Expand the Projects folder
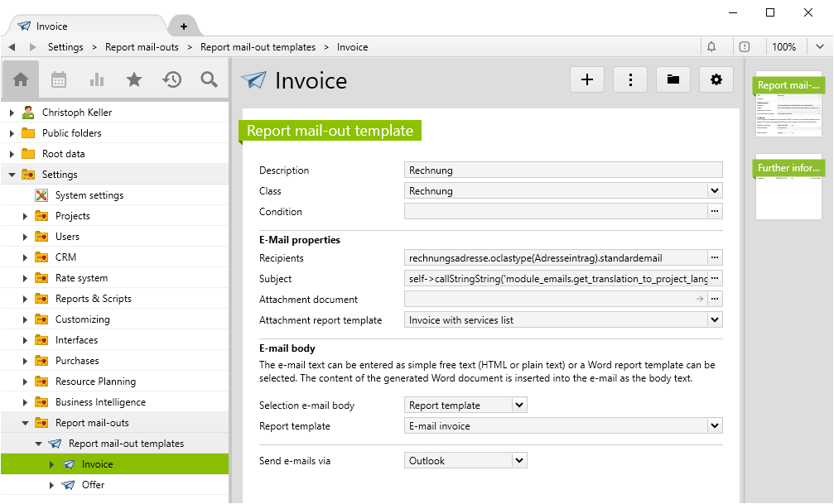Image resolution: width=834 pixels, height=504 pixels. (25, 216)
